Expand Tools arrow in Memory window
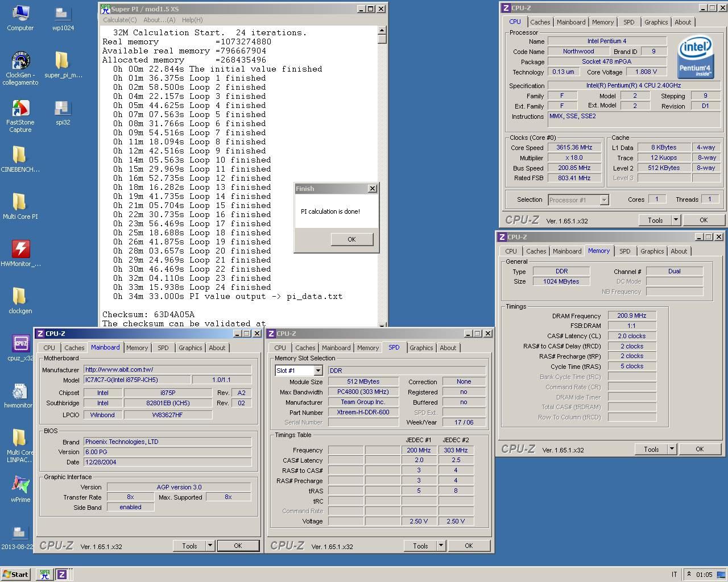 (x=672, y=449)
